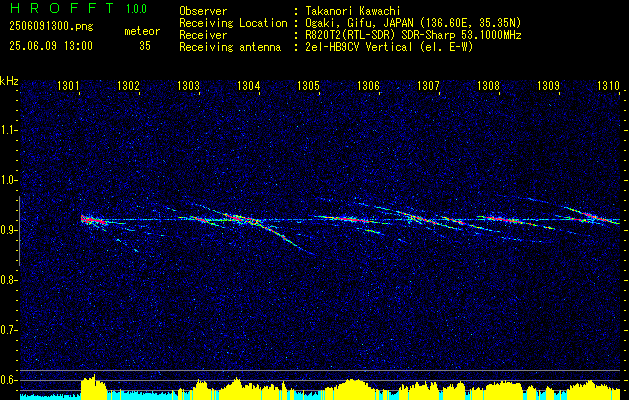Click the 1304 time axis label
Screen dimensions: 629x400
point(248,85)
